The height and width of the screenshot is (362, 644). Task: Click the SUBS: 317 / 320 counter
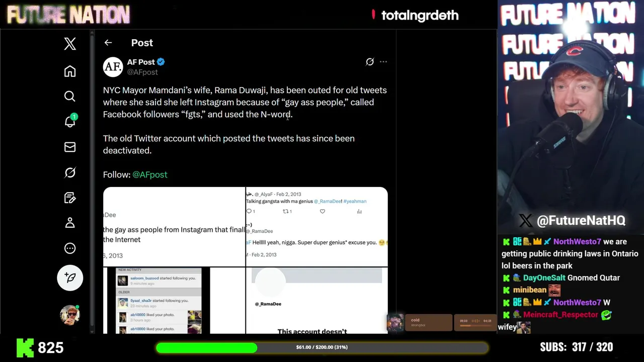click(x=577, y=347)
